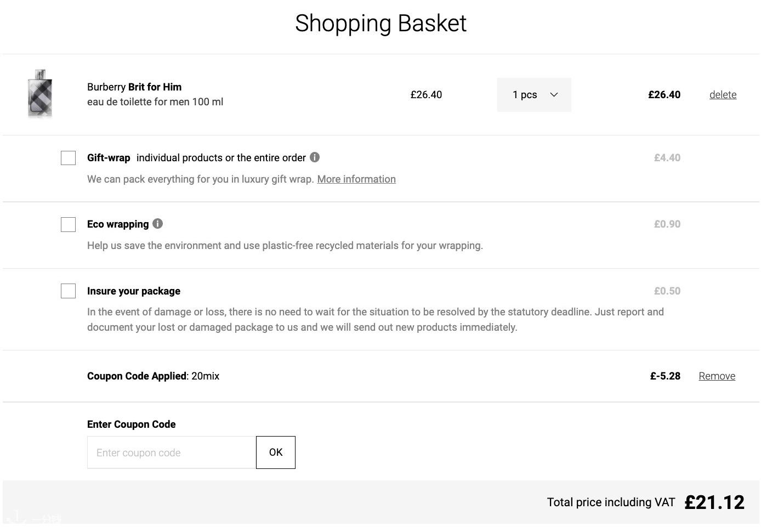This screenshot has height=532, width=761.
Task: Select the £0.50 insurance price
Action: pos(667,291)
